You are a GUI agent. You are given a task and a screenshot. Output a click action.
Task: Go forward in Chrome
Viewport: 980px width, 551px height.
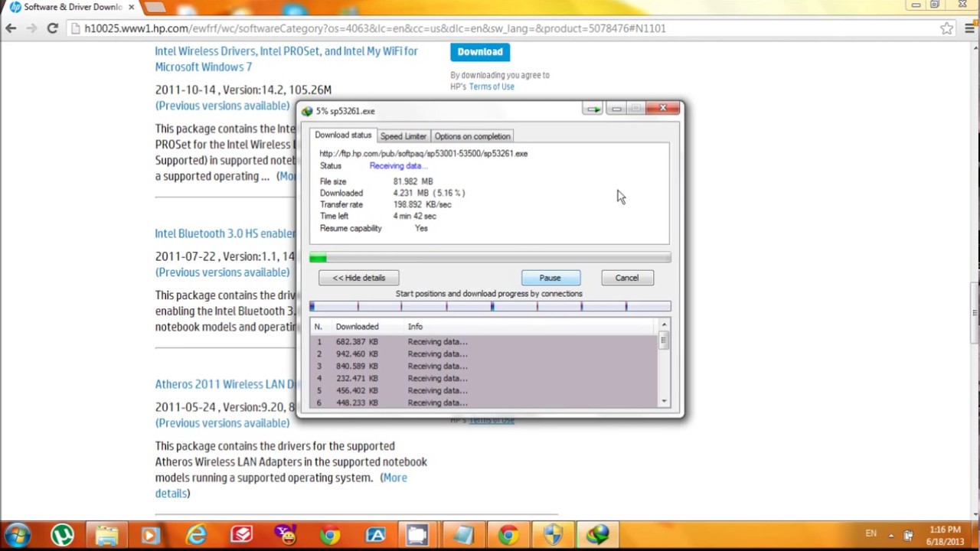(x=31, y=28)
